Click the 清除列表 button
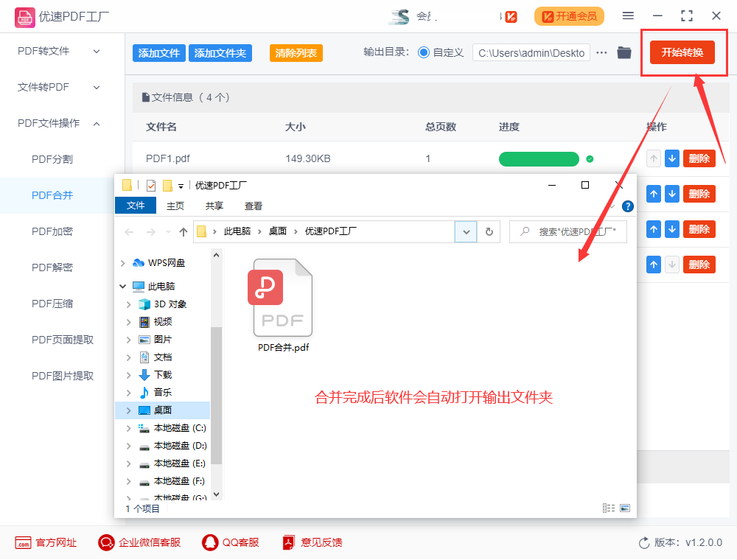737x560 pixels. tap(296, 52)
